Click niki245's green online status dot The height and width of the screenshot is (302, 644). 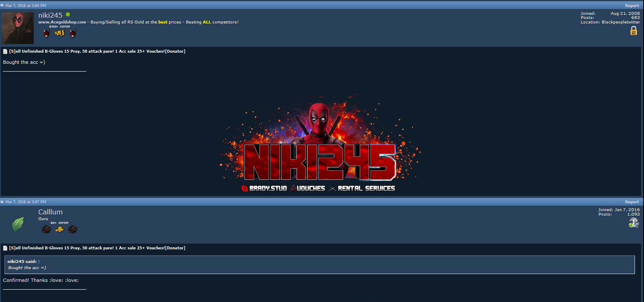(x=68, y=15)
